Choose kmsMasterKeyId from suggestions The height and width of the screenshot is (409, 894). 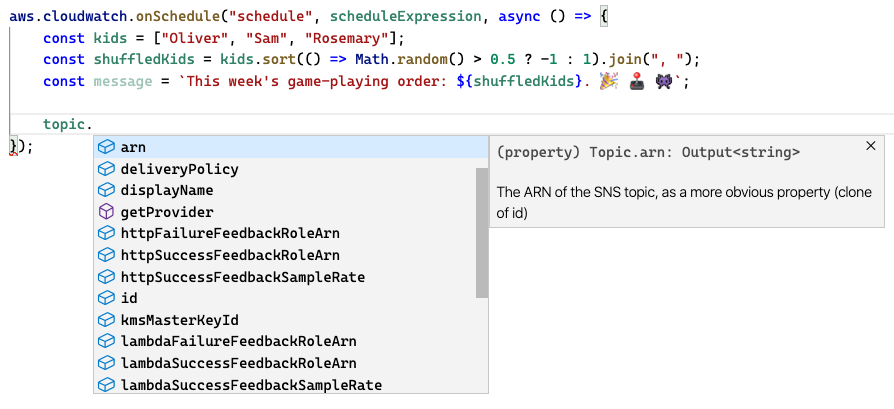pyautogui.click(x=291, y=319)
